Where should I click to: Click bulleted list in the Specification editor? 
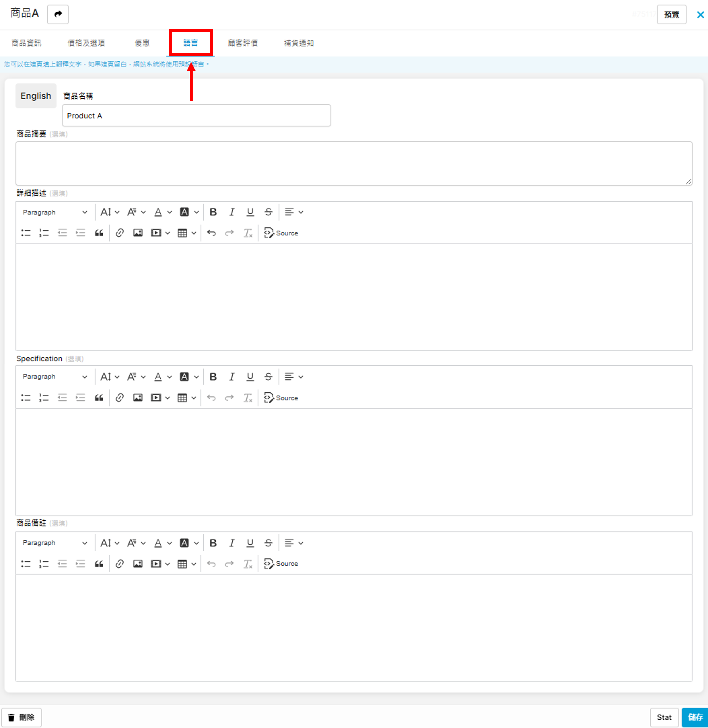pyautogui.click(x=26, y=398)
